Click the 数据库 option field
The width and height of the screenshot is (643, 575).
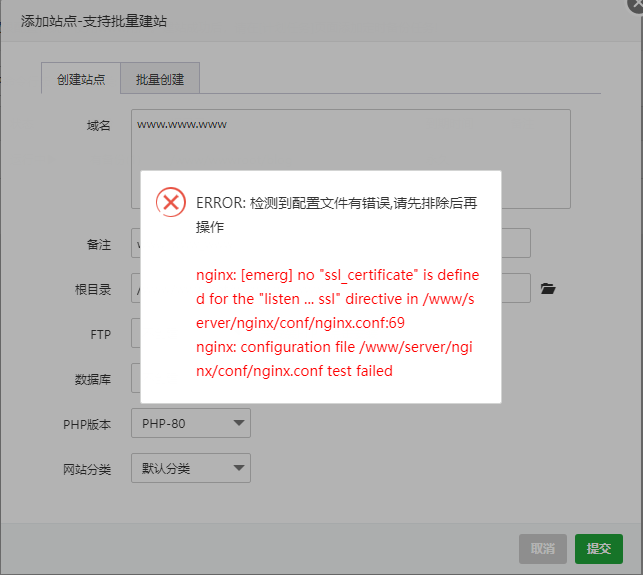(136, 378)
